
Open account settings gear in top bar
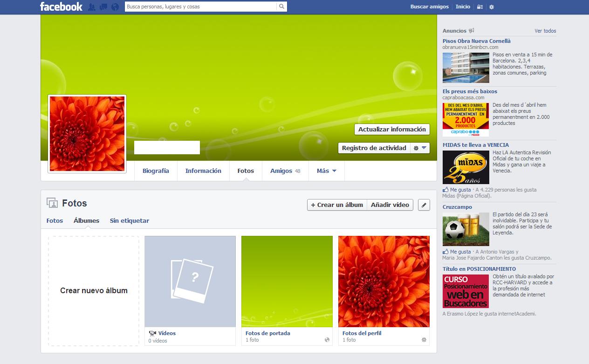click(492, 7)
